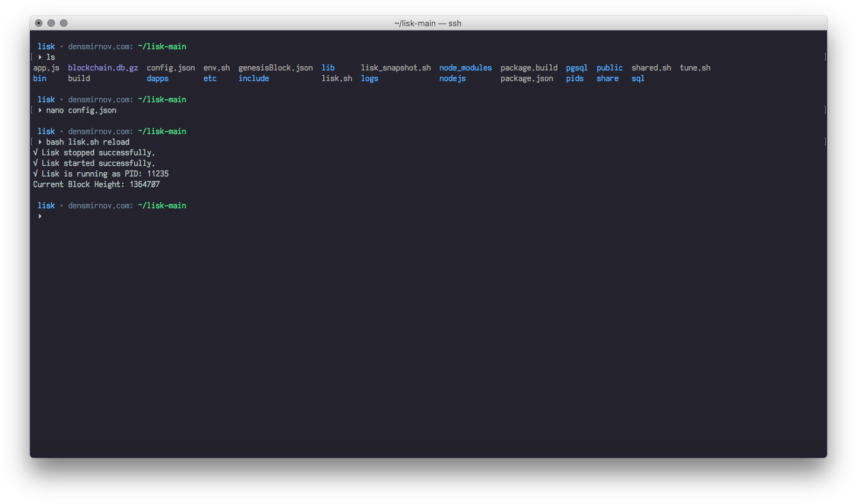Click the "Lisk is running as PID: 11235" line
Image resolution: width=857 pixels, height=504 pixels.
(101, 174)
